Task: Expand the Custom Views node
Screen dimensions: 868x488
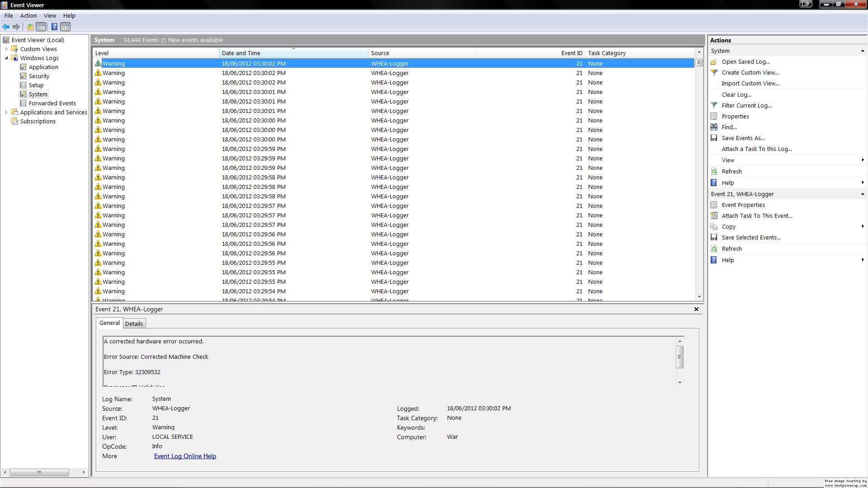Action: (6, 49)
